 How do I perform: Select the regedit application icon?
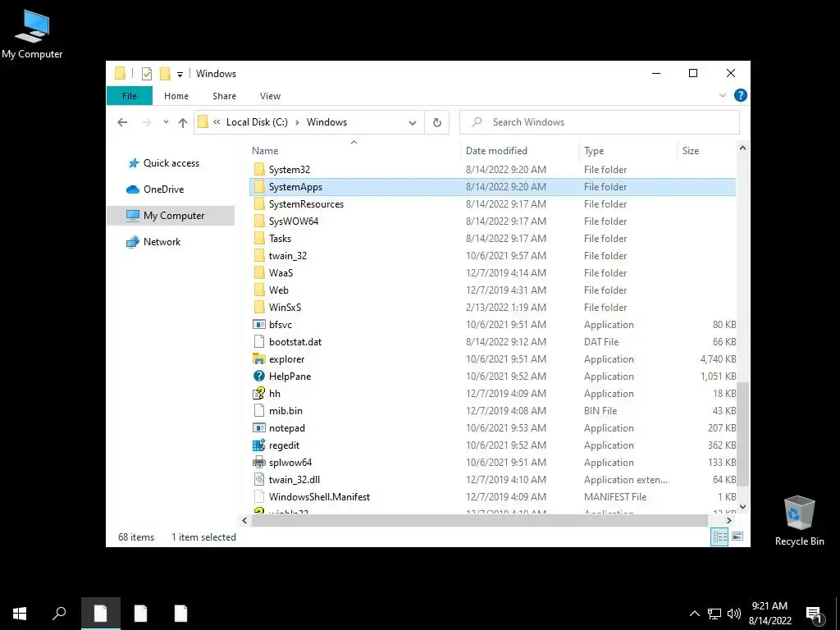(x=258, y=445)
